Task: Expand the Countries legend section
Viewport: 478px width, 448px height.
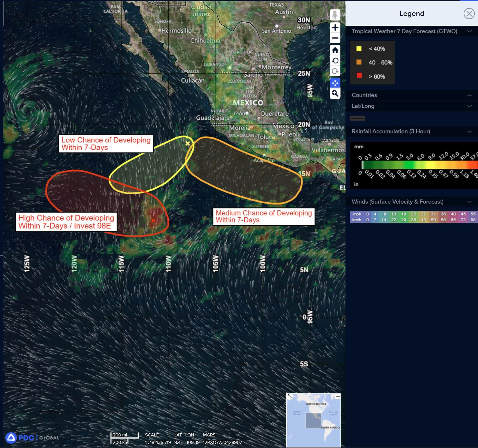Action: pos(469,95)
